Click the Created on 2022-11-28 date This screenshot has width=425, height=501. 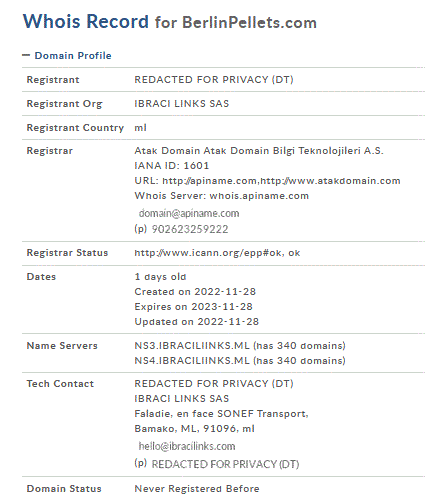[x=195, y=292]
